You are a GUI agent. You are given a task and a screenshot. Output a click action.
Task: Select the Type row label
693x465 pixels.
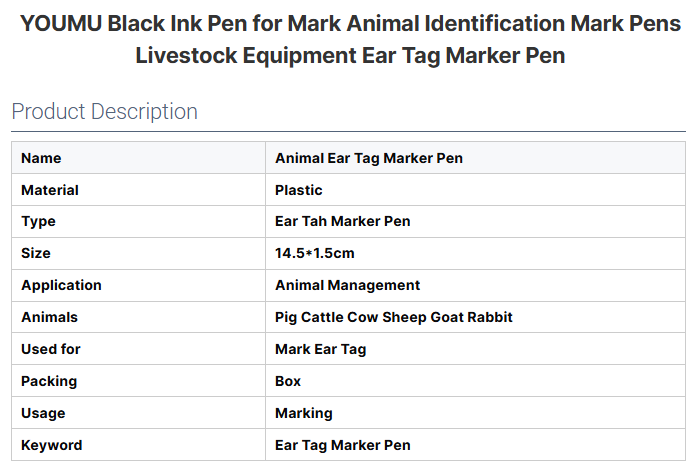pyautogui.click(x=38, y=221)
